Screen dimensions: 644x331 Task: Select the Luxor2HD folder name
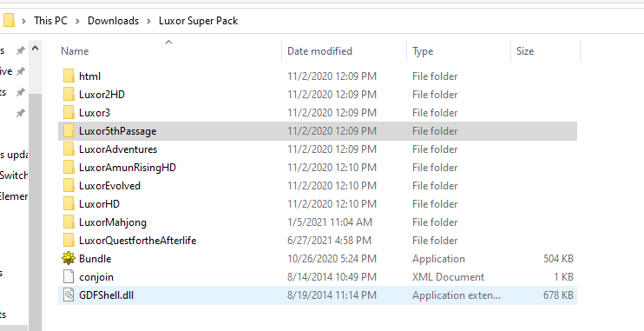[102, 94]
